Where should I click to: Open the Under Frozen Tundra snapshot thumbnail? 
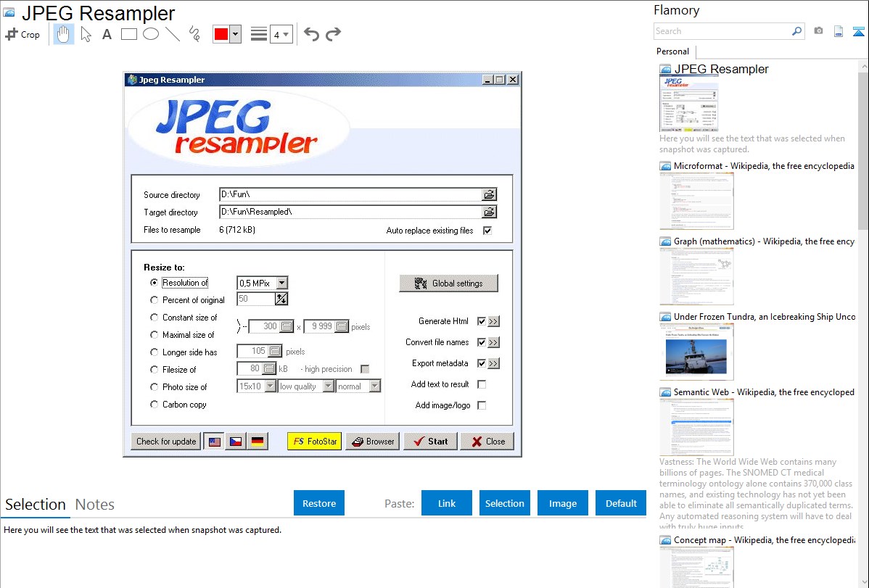point(696,352)
